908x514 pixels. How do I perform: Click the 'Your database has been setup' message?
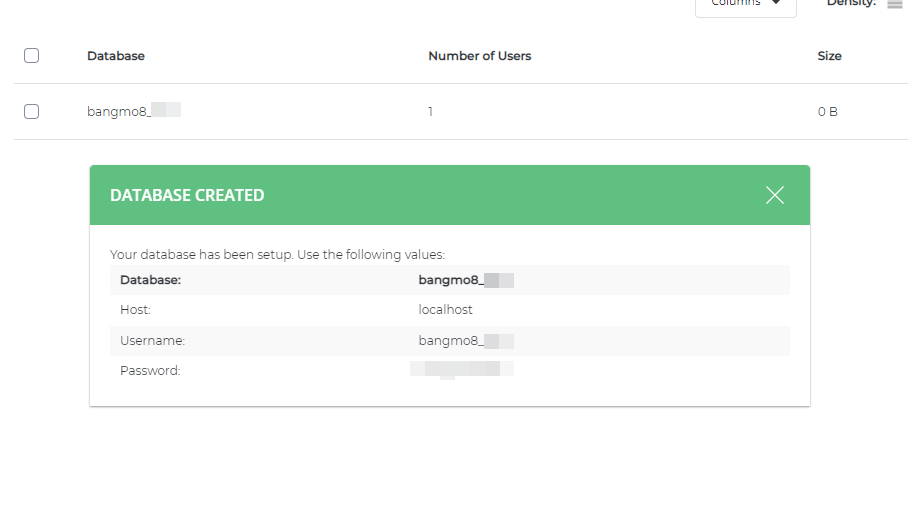click(x=277, y=255)
